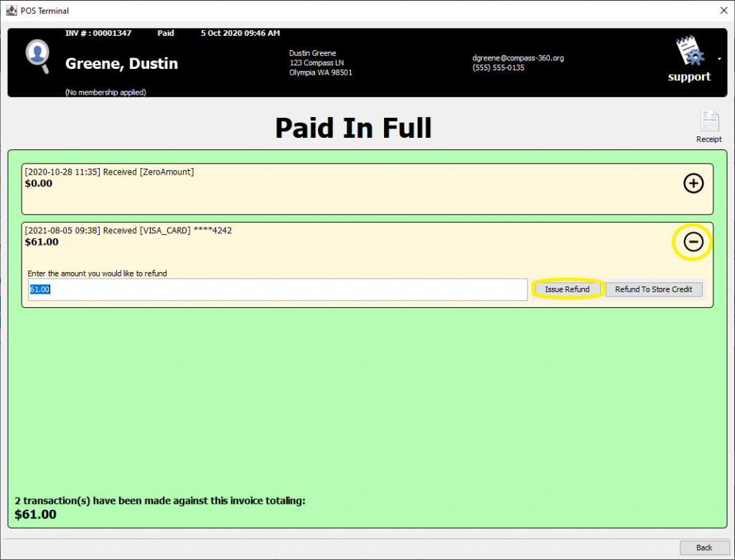Click the email dgreene@compass-360.org
Image resolution: width=735 pixels, height=560 pixels.
click(518, 58)
